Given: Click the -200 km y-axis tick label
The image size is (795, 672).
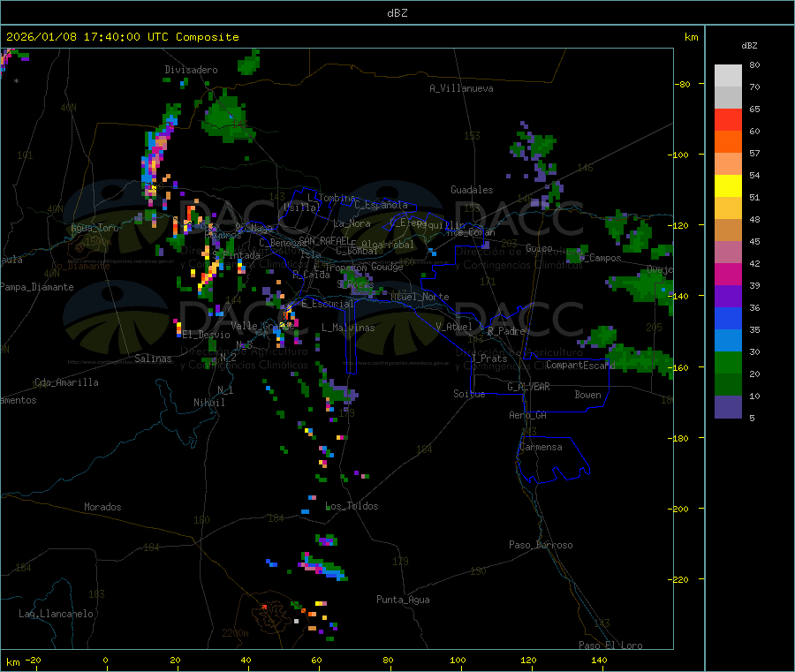Looking at the screenshot, I should (678, 509).
